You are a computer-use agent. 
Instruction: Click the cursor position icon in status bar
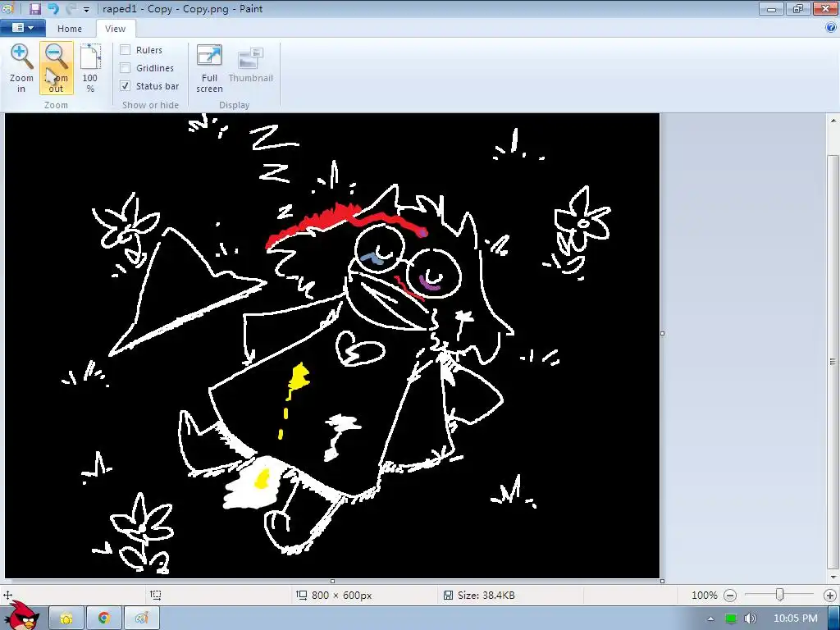tap(8, 595)
